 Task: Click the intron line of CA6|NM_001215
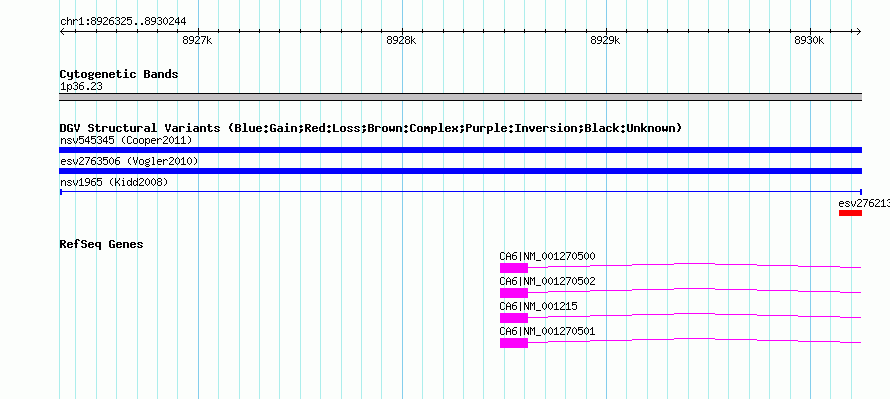[x=695, y=313]
